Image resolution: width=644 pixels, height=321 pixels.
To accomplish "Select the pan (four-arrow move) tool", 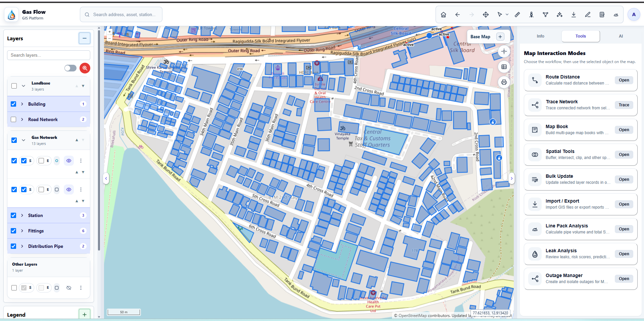I will [486, 15].
